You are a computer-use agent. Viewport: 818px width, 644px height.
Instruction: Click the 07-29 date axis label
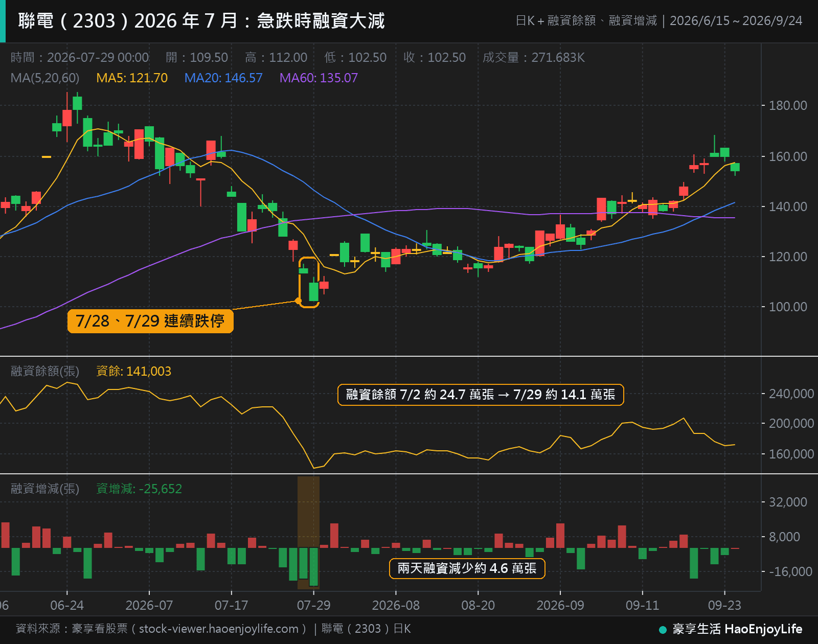pyautogui.click(x=313, y=606)
